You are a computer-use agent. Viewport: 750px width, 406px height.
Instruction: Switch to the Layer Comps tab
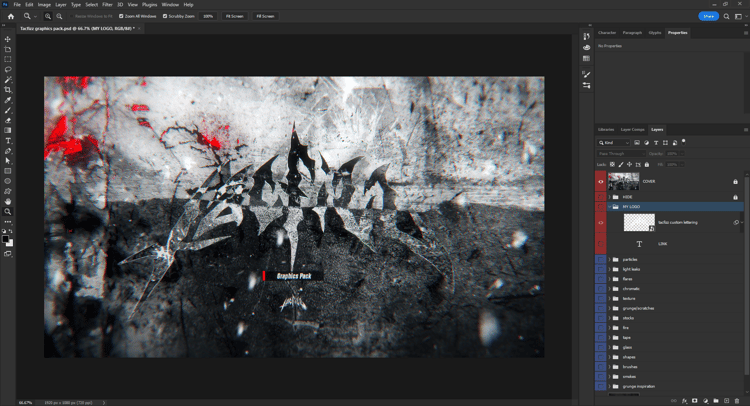[632, 130]
